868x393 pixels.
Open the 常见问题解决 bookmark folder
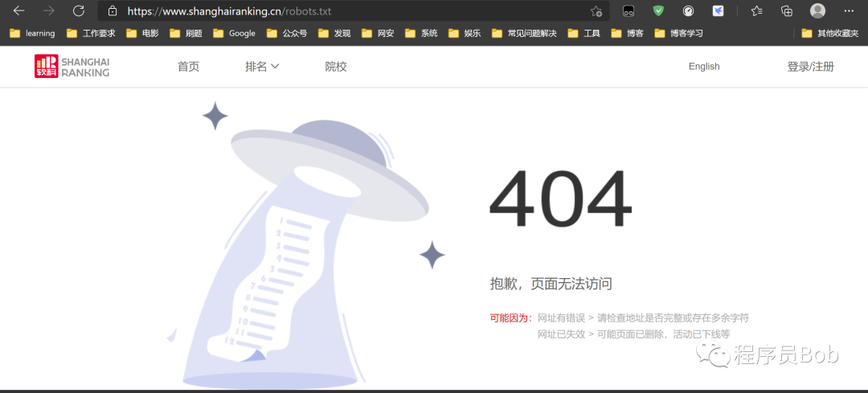[524, 33]
